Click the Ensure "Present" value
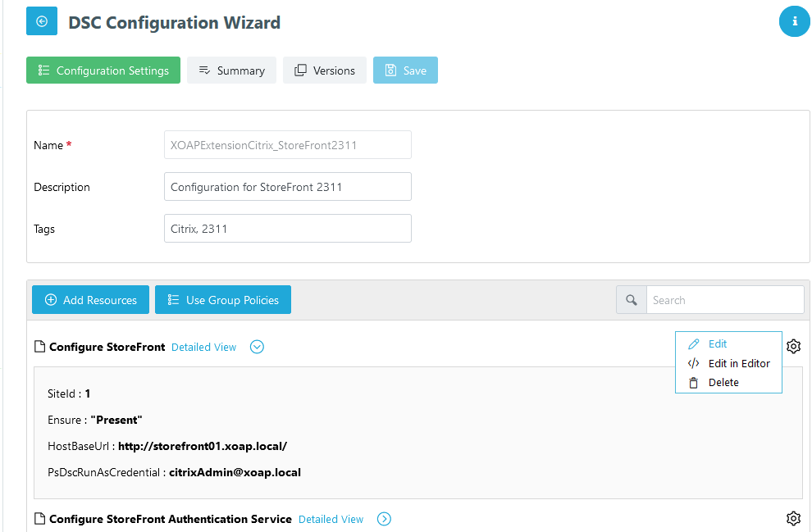Image resolution: width=812 pixels, height=532 pixels. coord(116,420)
